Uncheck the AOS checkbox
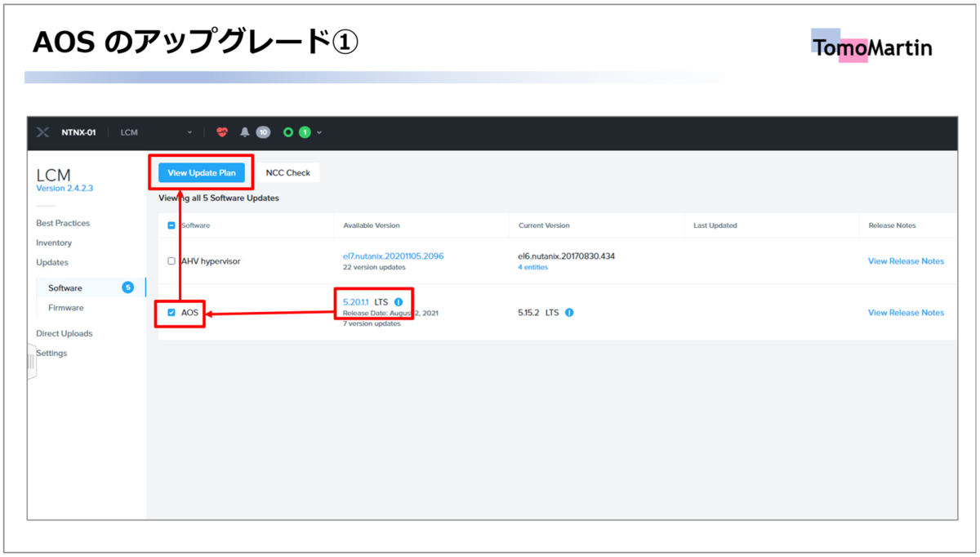Screen dimensions: 980x557 point(171,312)
